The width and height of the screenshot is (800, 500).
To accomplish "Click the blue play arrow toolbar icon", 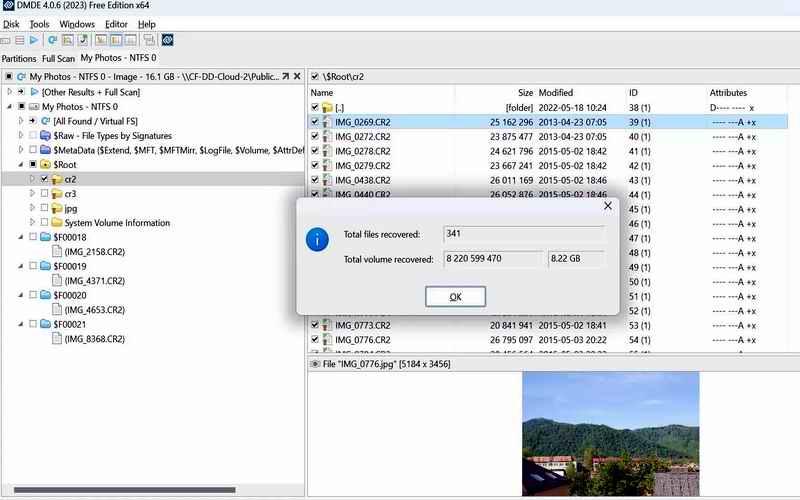I will tap(35, 41).
